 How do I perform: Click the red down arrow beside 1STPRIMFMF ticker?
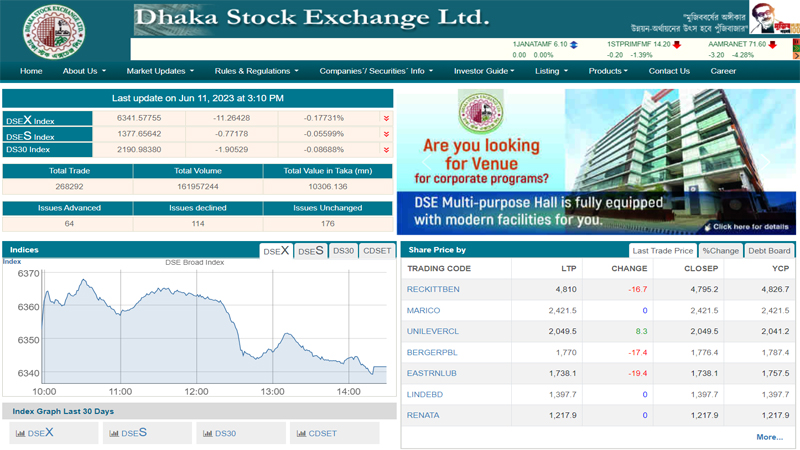coord(677,45)
